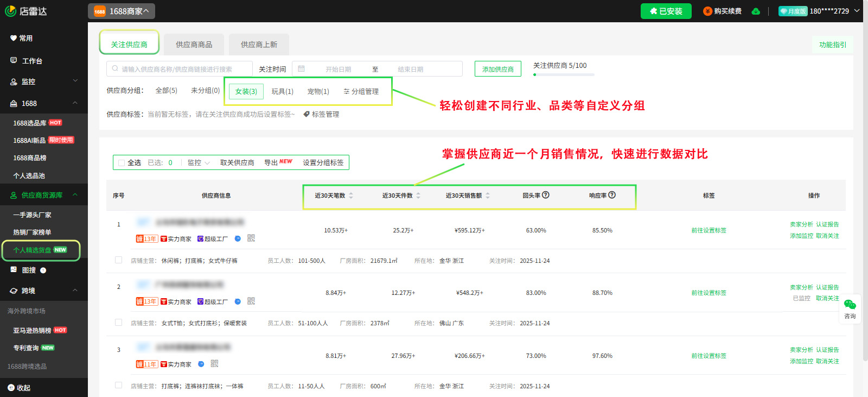This screenshot has width=868, height=397.
Task: Sort by 近30天销售额 using sort arrows
Action: point(488,196)
